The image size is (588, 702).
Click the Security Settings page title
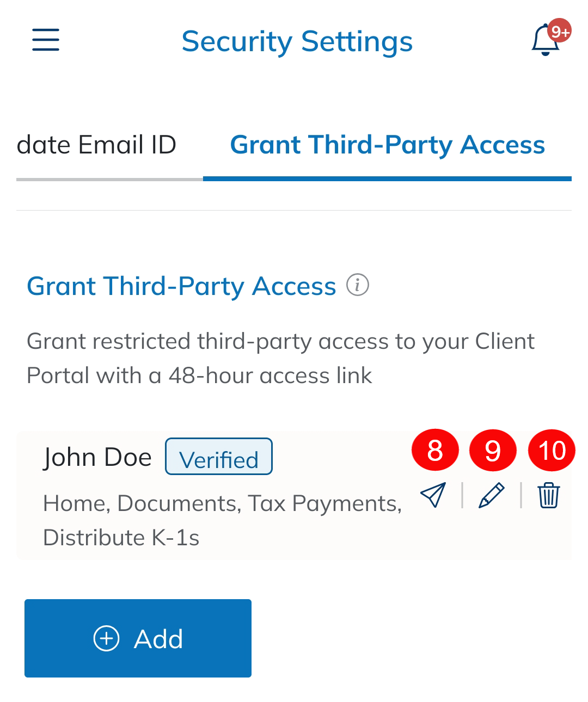tap(297, 41)
